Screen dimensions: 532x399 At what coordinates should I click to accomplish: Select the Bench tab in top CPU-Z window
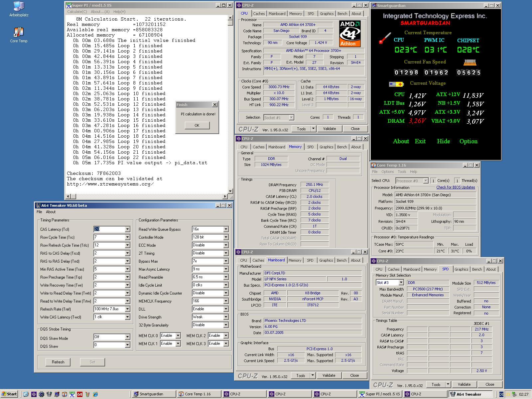point(342,14)
